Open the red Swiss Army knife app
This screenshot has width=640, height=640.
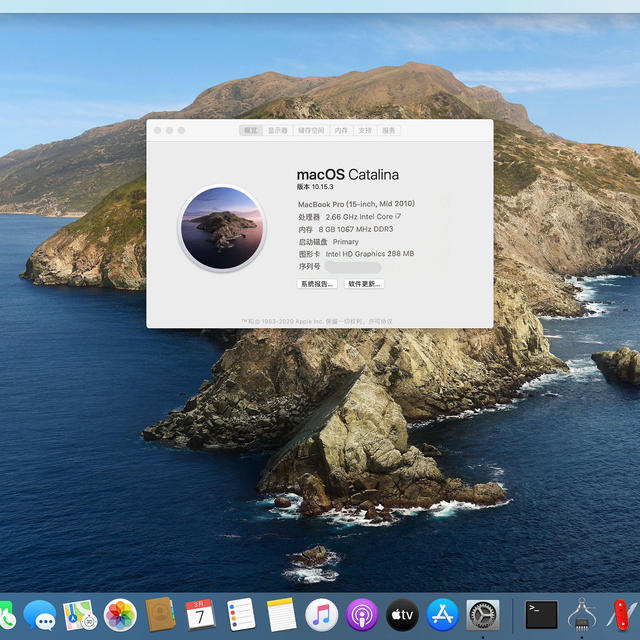pos(623,615)
